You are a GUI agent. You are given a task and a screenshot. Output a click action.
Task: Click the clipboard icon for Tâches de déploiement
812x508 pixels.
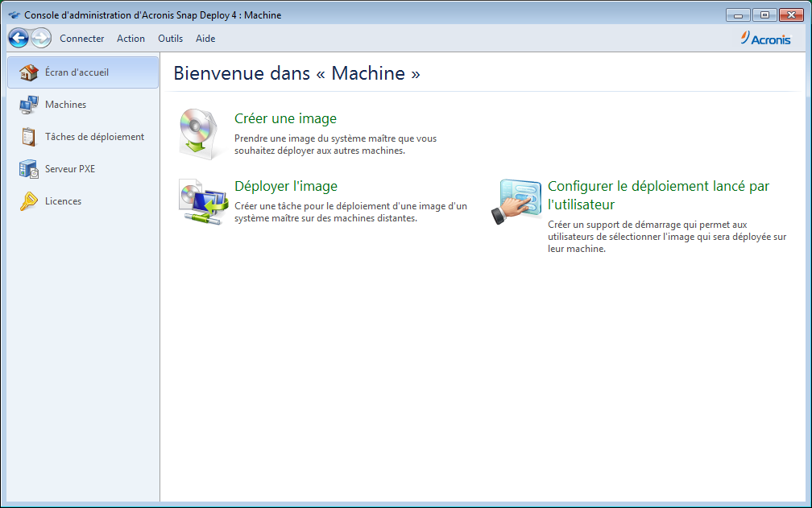29,137
